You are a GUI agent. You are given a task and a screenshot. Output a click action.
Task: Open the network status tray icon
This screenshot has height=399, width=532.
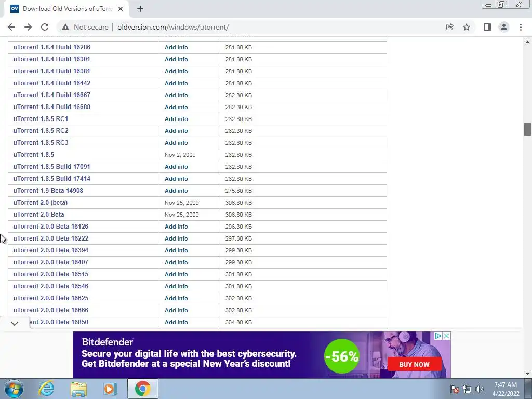[467, 389]
